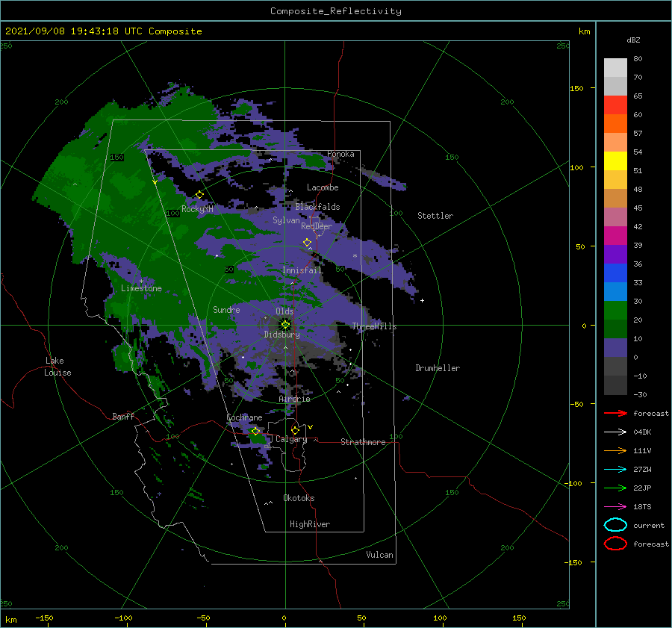Click the Strathmore town label
Viewport: 672px width, 628px height.
(x=363, y=442)
